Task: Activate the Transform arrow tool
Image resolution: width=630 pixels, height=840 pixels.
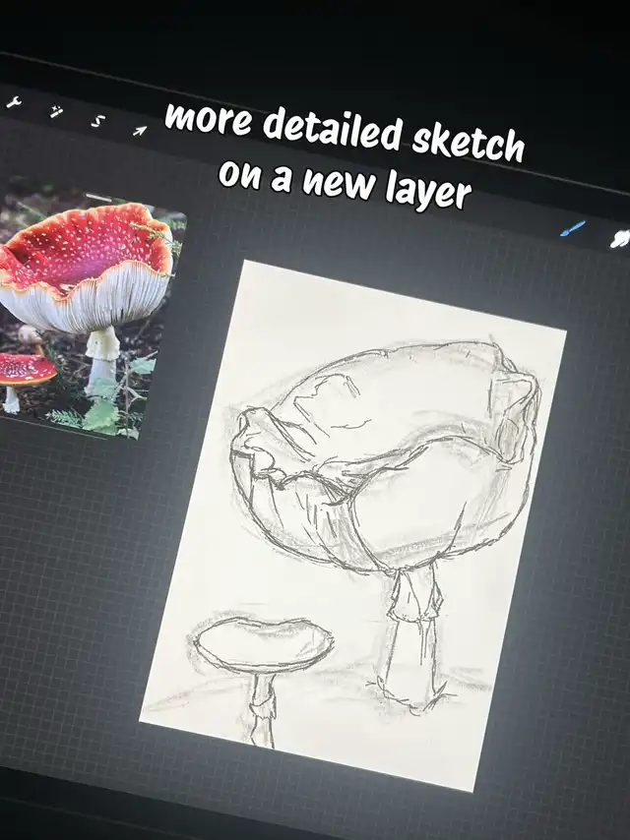Action: click(x=139, y=130)
